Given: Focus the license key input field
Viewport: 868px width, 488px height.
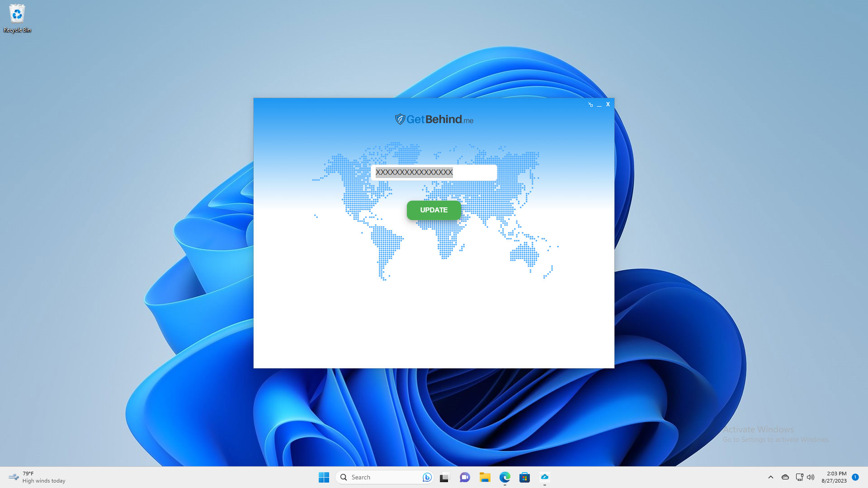Looking at the screenshot, I should pos(434,172).
